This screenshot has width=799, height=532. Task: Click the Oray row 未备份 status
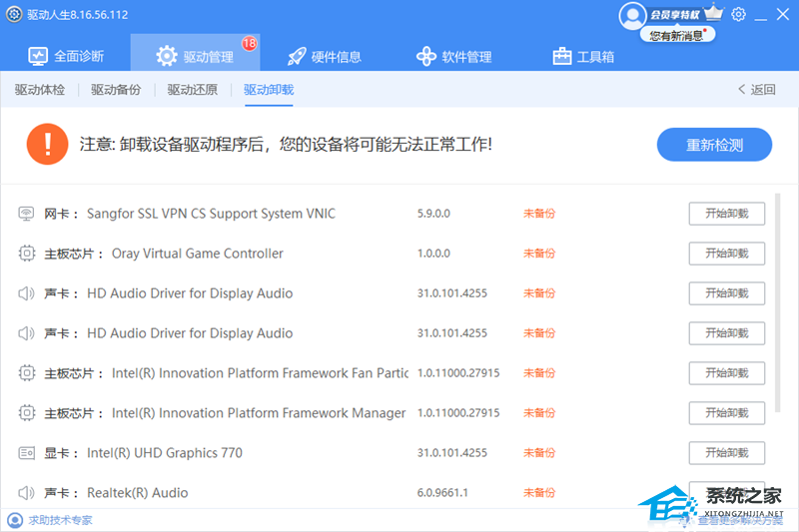tap(539, 253)
